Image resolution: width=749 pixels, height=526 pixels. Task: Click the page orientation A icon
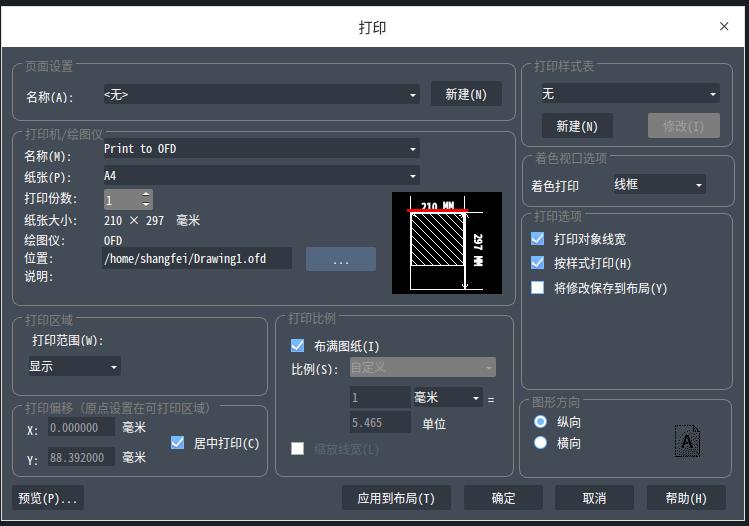click(687, 441)
